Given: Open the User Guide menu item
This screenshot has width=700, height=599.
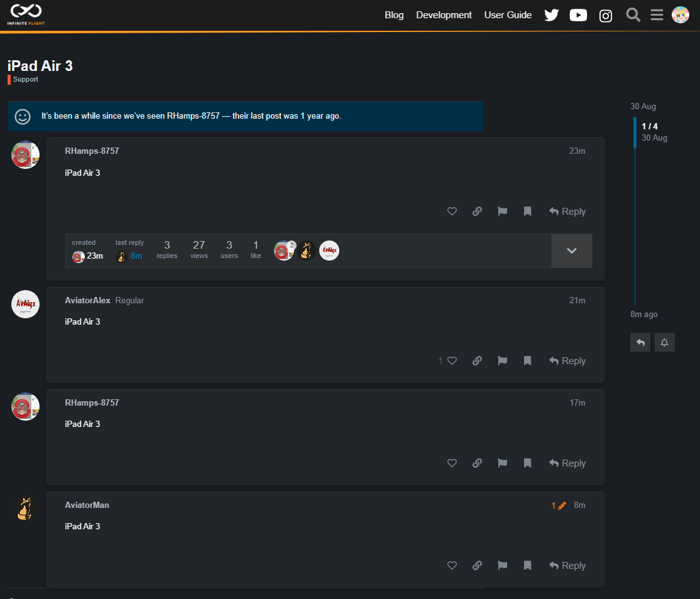Looking at the screenshot, I should tap(508, 15).
